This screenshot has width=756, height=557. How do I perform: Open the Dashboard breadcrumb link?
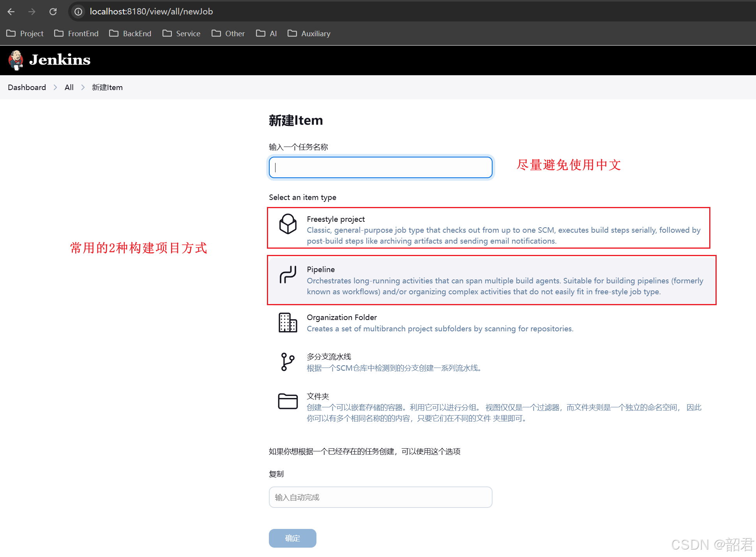[x=27, y=87]
